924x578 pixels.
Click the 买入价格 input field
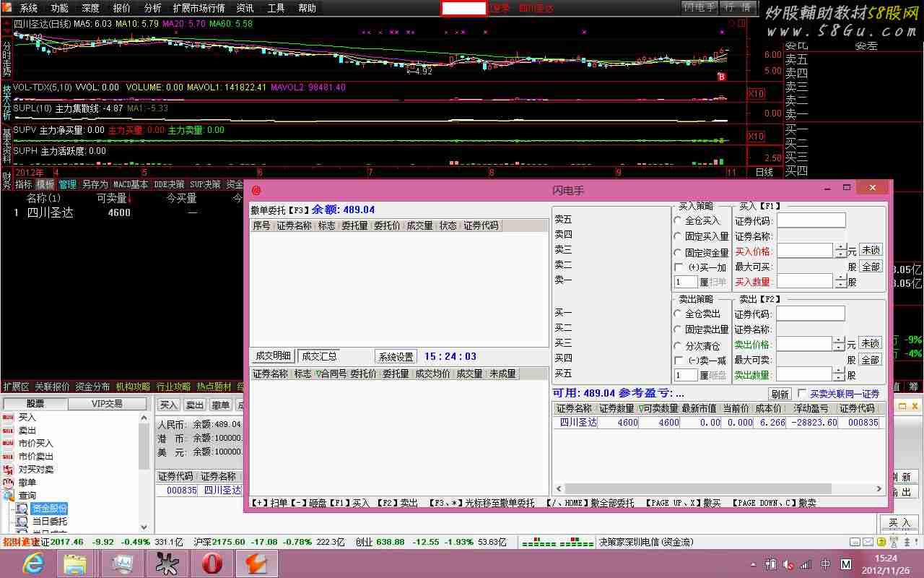[x=805, y=251]
